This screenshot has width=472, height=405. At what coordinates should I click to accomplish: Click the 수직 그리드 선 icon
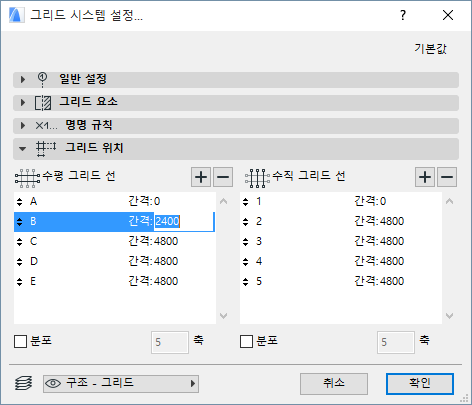pos(257,178)
